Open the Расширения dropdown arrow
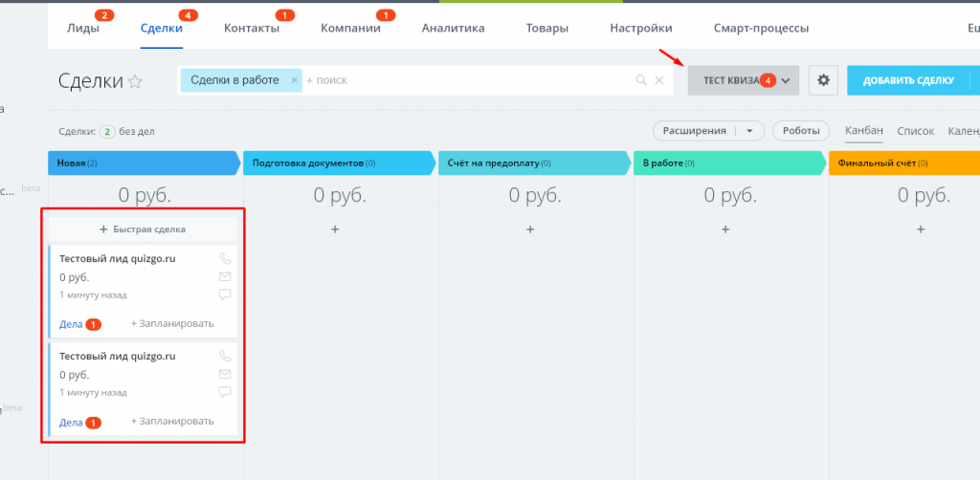The image size is (980, 480). click(x=750, y=131)
